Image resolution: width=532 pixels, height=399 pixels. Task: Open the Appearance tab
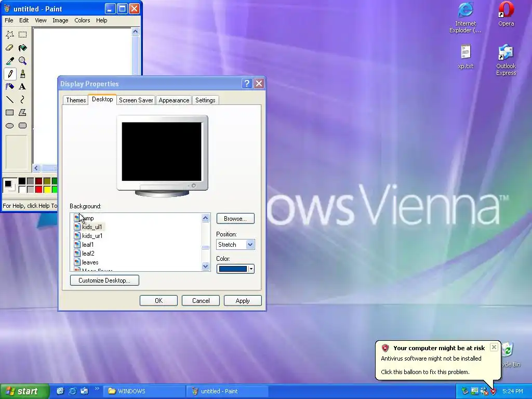point(174,100)
